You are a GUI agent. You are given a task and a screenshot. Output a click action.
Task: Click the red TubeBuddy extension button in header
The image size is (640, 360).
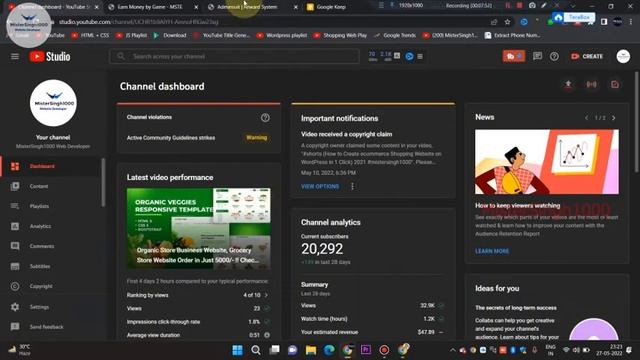(x=513, y=56)
